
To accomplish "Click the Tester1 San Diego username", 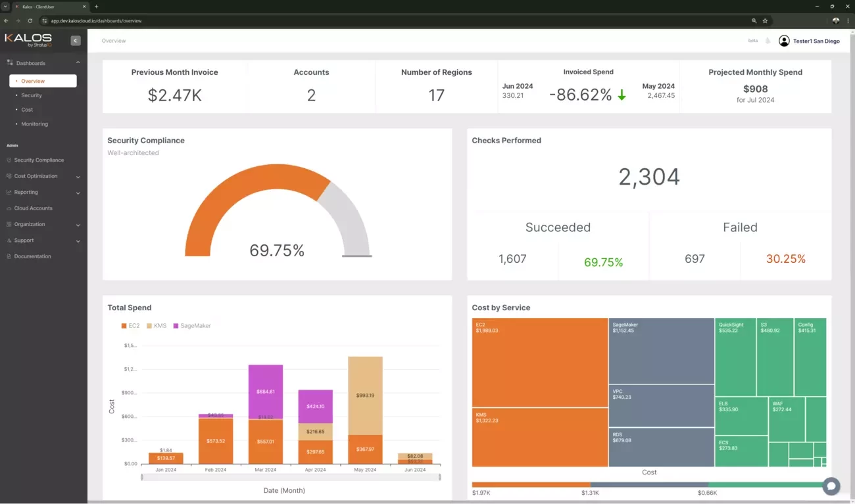I will click(x=816, y=41).
